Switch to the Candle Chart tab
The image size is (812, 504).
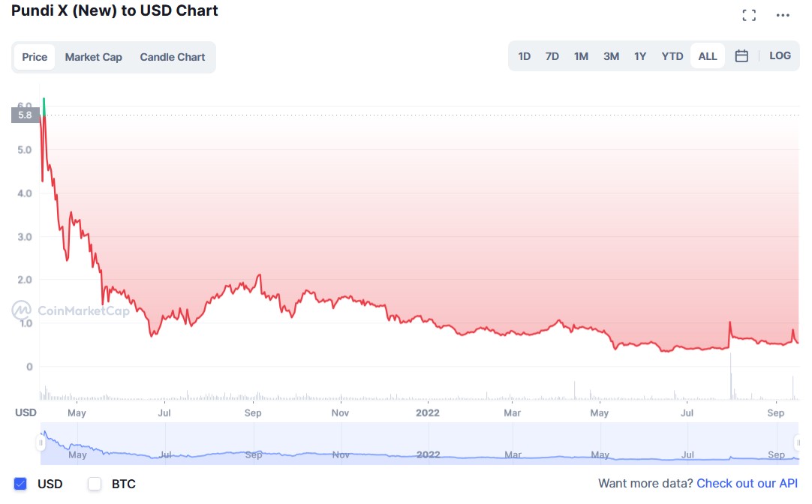pyautogui.click(x=173, y=57)
